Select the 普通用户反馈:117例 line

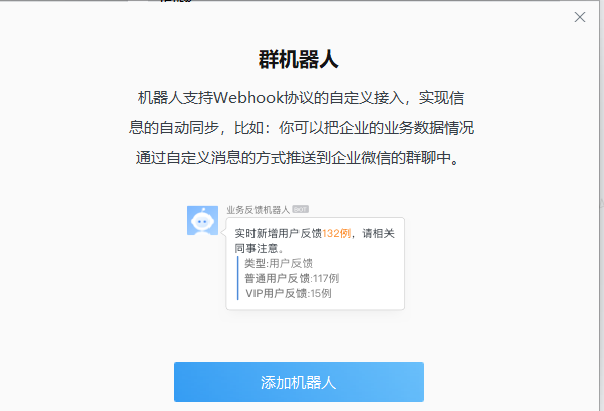(x=291, y=278)
